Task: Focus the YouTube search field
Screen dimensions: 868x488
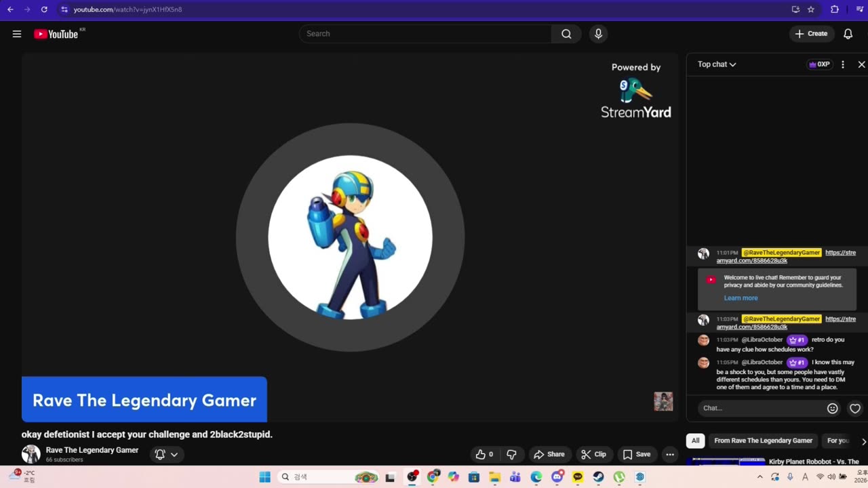Action: (426, 34)
